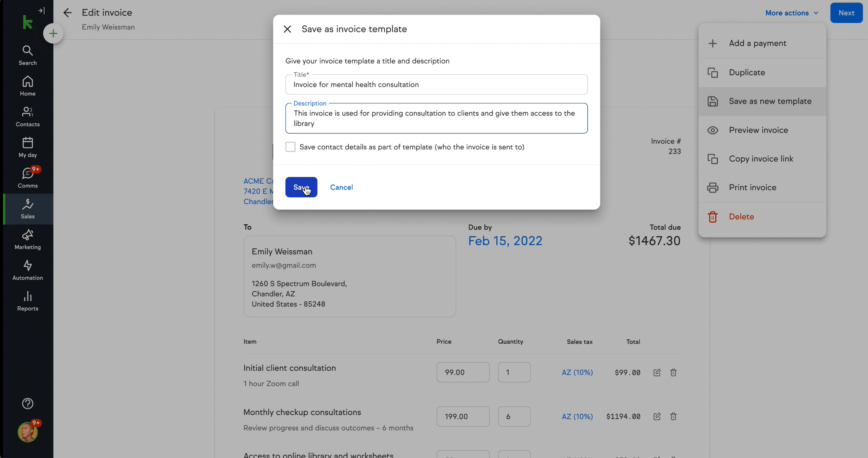Open Search from the sidebar
Image resolution: width=868 pixels, height=458 pixels.
click(28, 55)
